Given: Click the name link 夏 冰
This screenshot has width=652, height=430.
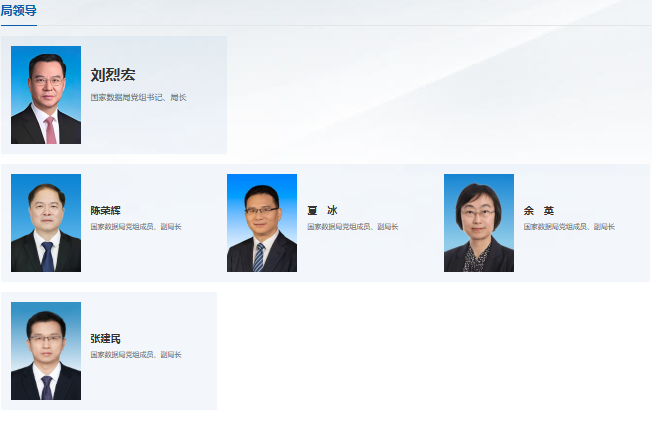Looking at the screenshot, I should (x=322, y=211).
